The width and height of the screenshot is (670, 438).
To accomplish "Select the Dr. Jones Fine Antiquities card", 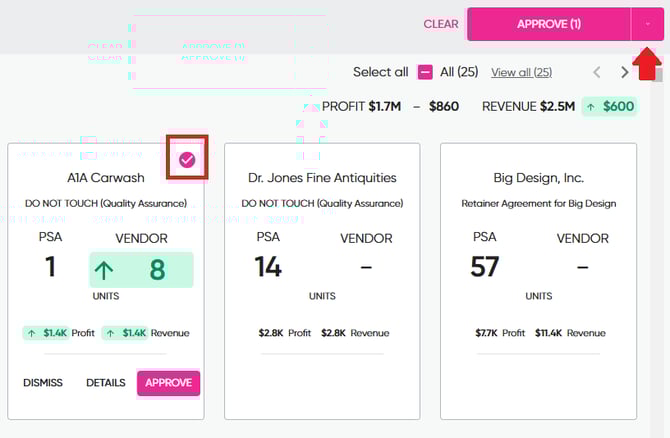I will tap(322, 178).
